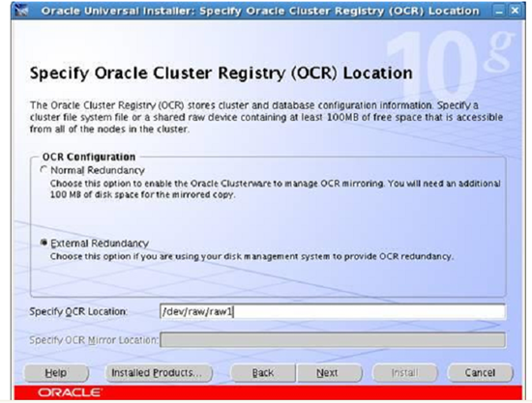The image size is (532, 403).
Task: Close the Oracle Universal Installer window
Action: click(515, 11)
